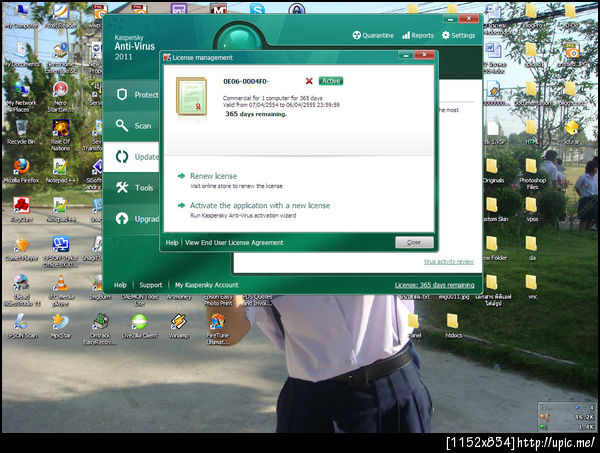Screen dimensions: 600x453
Task: Select EPSON Stylus Office printer icon
Action: point(60,251)
